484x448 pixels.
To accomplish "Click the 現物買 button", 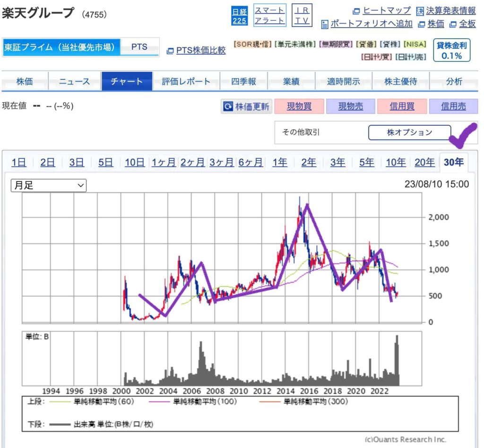I will (x=299, y=106).
